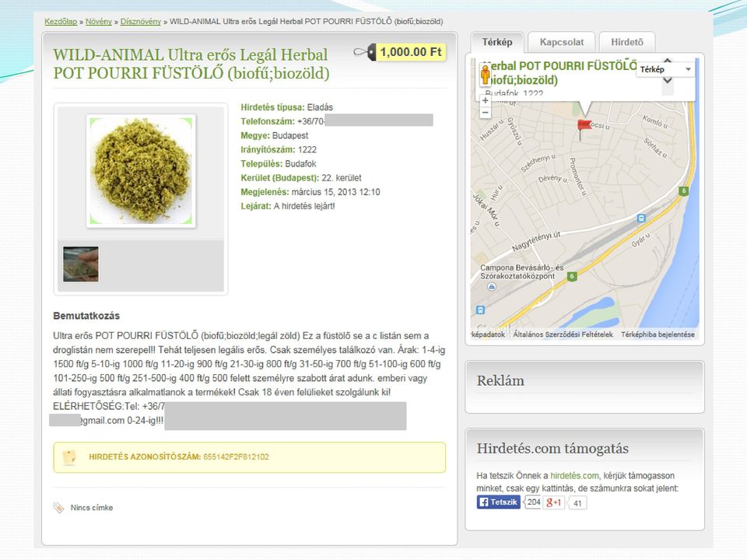
Task: Click the note icon in ad ID box
Action: tap(70, 457)
